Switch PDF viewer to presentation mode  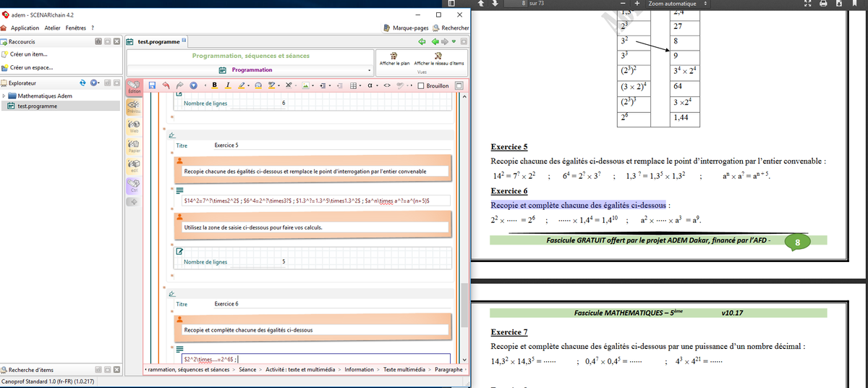pos(809,4)
